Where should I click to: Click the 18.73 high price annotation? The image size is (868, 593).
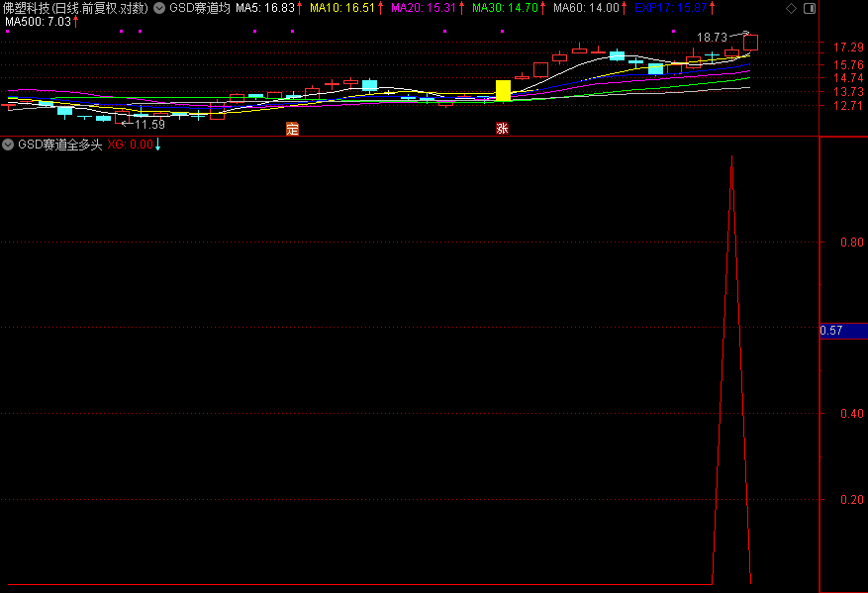coord(711,38)
